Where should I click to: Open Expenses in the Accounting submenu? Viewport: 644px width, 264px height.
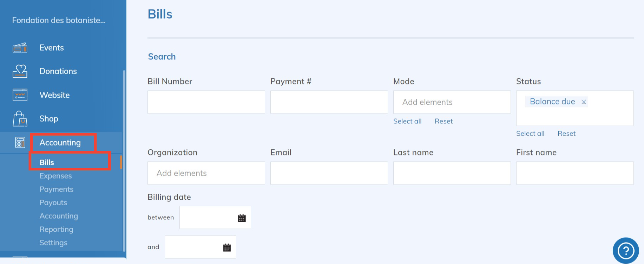point(55,176)
